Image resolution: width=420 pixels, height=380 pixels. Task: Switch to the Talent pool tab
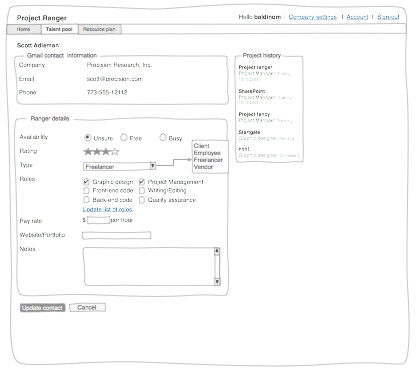[x=59, y=29]
